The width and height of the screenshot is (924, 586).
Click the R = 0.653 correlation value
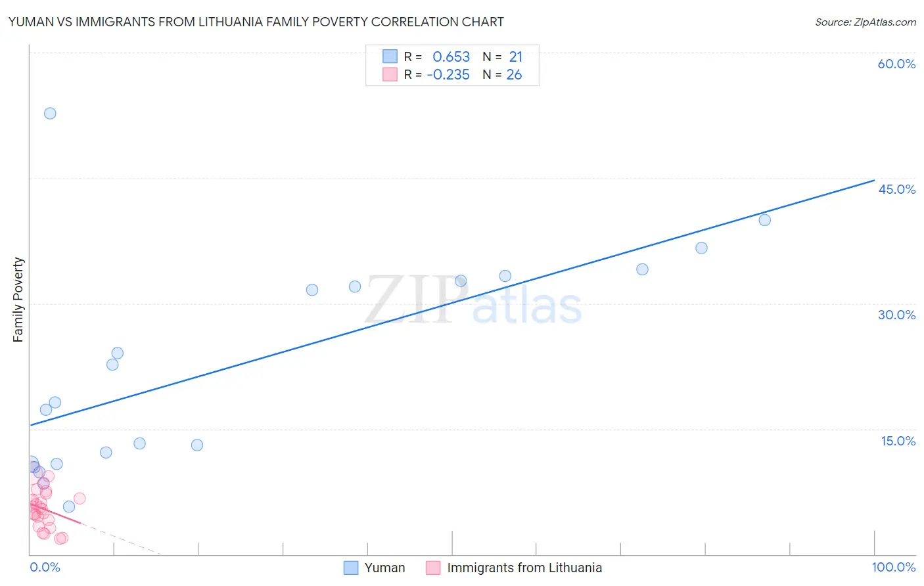[x=437, y=56]
